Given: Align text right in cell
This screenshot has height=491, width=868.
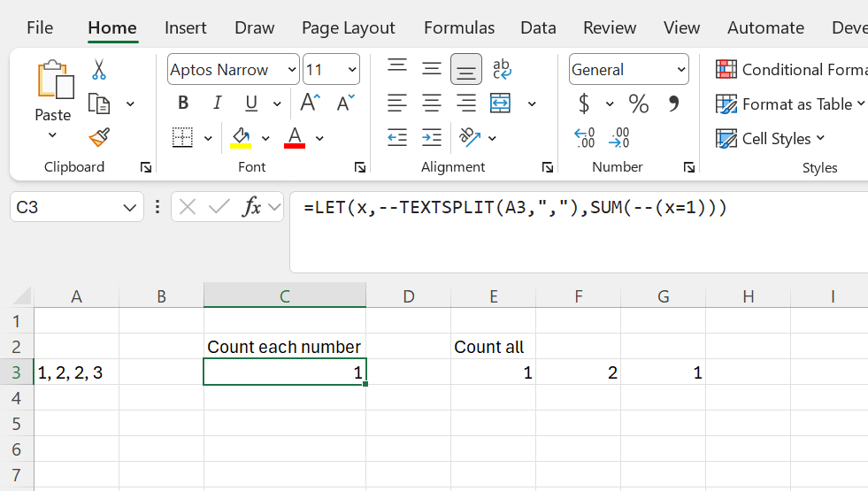Looking at the screenshot, I should point(465,103).
